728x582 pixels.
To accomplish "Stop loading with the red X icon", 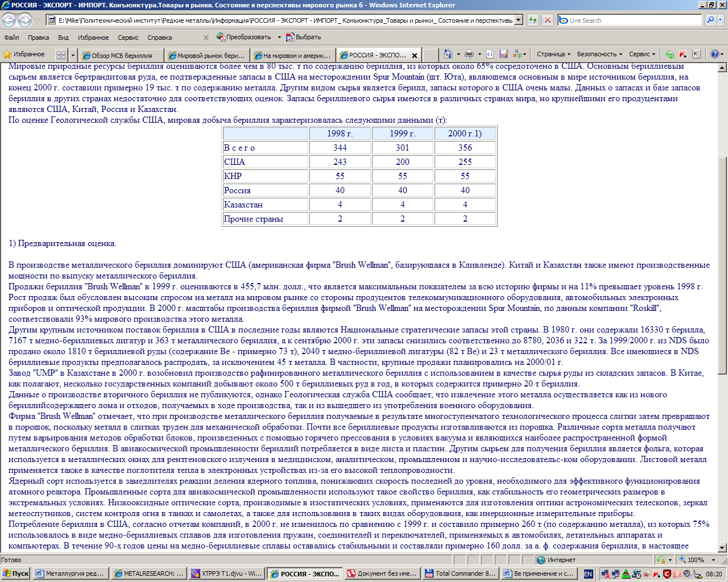I will pyautogui.click(x=547, y=20).
